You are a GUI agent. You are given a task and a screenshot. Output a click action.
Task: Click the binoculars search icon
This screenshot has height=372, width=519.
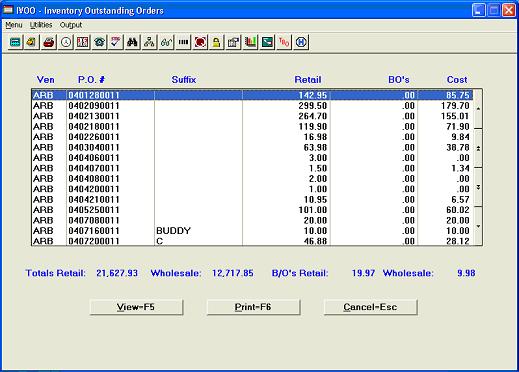tap(132, 42)
